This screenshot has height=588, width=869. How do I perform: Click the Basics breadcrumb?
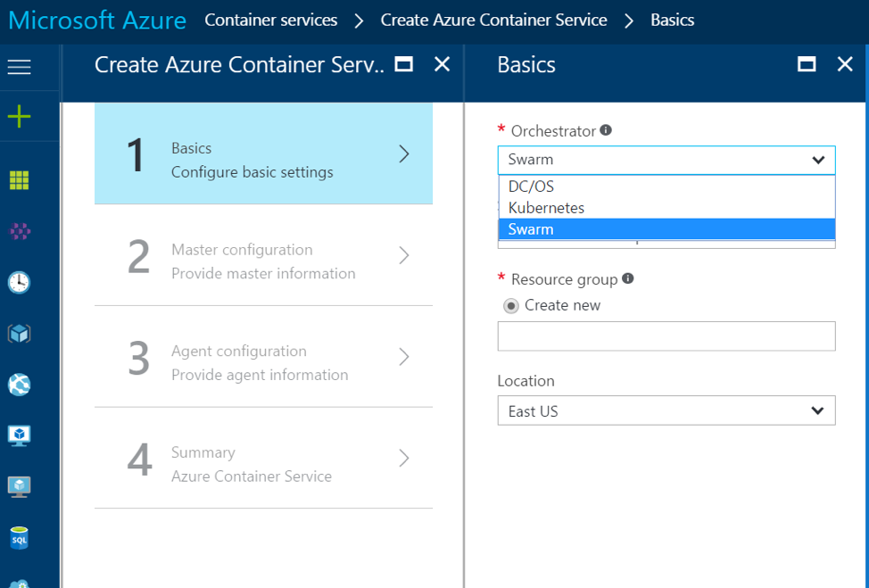[672, 20]
